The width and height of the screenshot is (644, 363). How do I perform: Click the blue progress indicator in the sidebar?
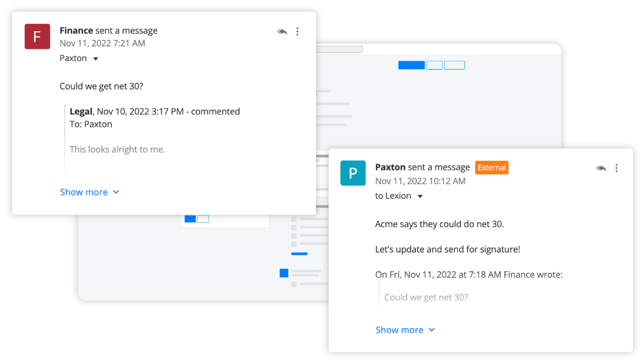pyautogui.click(x=299, y=253)
